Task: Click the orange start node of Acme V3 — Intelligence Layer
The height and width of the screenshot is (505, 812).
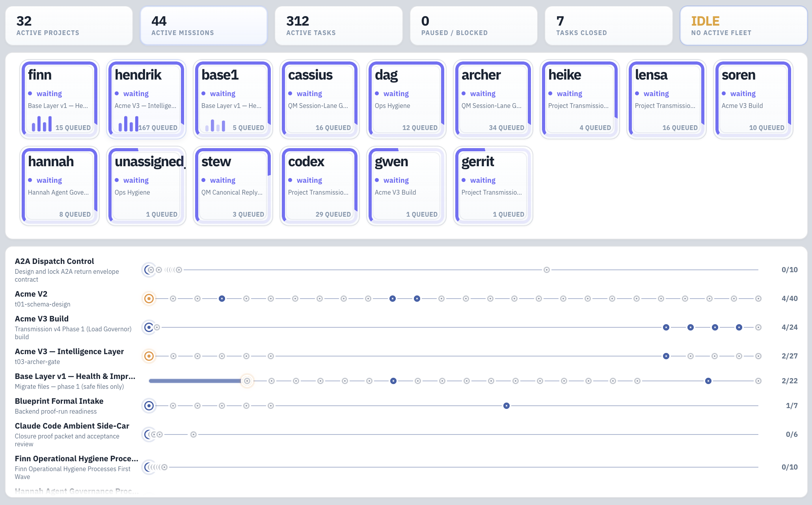Action: coord(149,356)
